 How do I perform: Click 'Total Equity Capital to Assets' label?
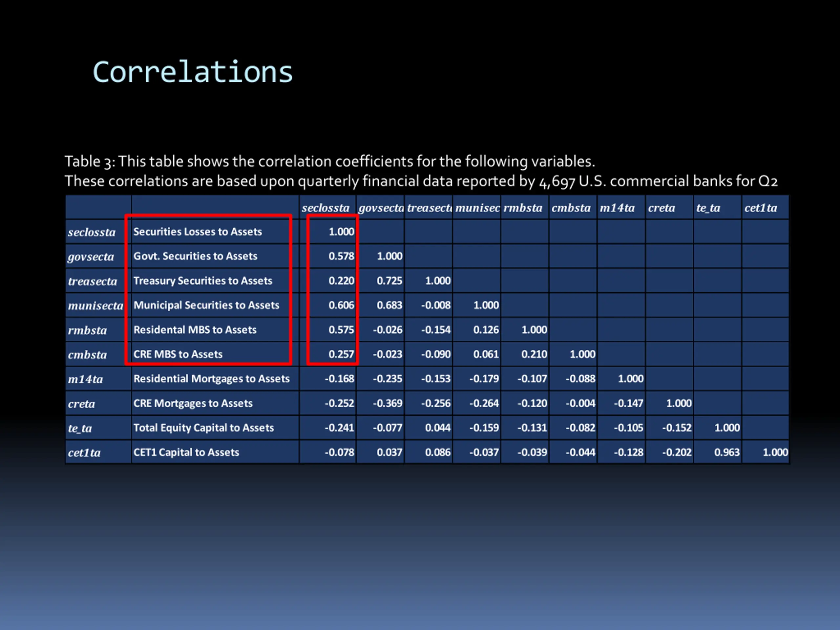click(203, 428)
